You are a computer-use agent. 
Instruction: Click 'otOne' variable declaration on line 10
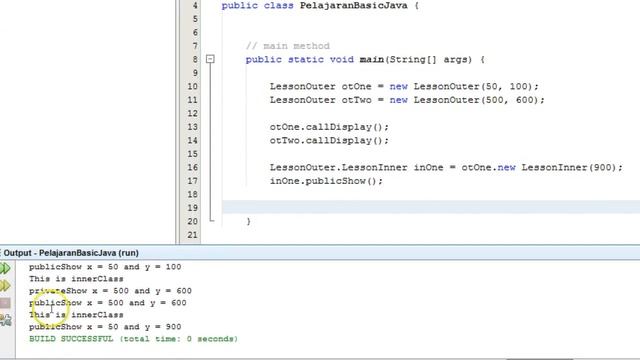[x=357, y=87]
